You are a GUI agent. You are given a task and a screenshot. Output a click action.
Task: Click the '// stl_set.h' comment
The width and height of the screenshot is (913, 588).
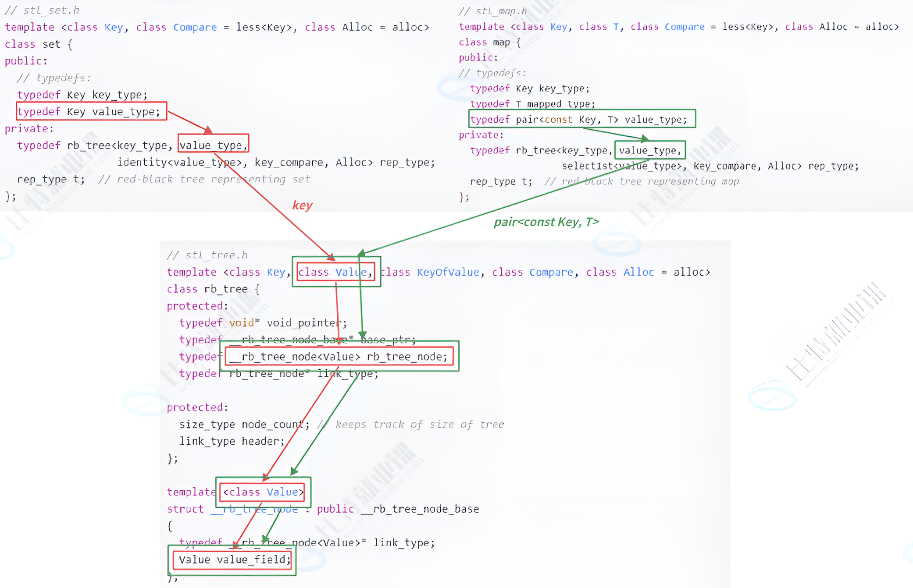[x=42, y=10]
